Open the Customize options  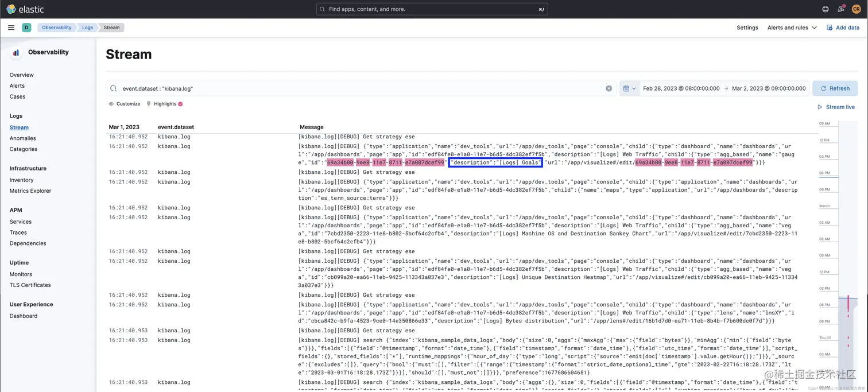(x=124, y=104)
